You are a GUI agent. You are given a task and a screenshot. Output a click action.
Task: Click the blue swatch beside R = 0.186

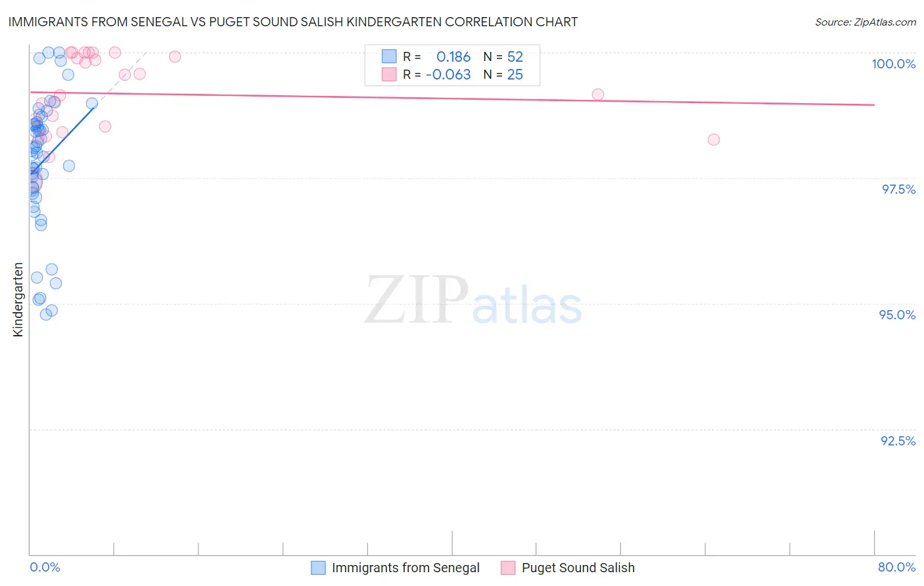pyautogui.click(x=389, y=56)
